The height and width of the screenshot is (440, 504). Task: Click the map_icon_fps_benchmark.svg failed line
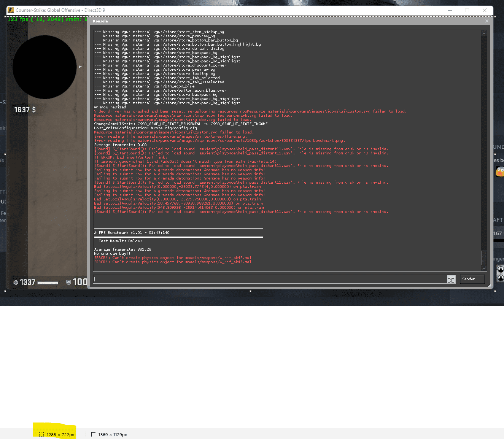[194, 116]
